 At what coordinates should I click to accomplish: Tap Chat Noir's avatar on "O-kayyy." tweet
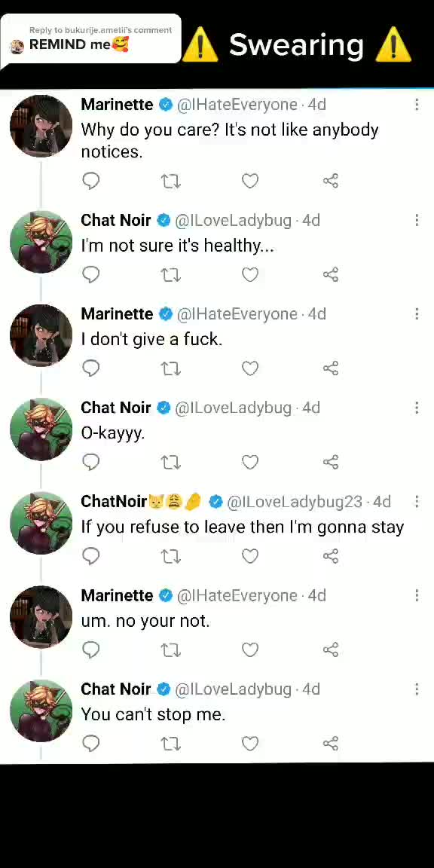41,429
